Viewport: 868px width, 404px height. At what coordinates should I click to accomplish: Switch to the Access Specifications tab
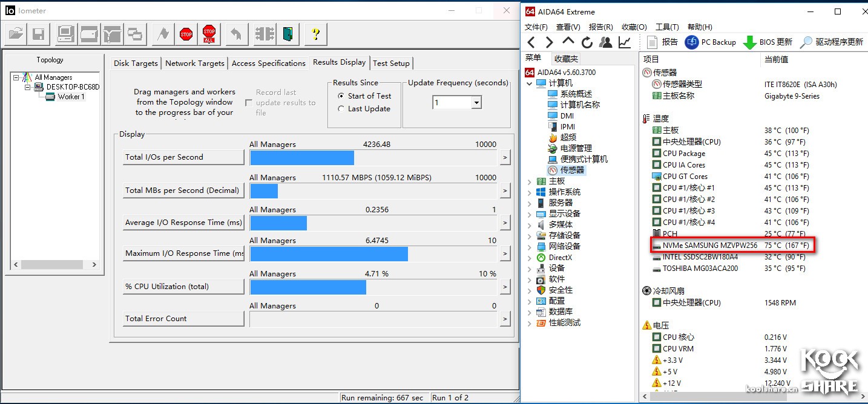(x=268, y=64)
